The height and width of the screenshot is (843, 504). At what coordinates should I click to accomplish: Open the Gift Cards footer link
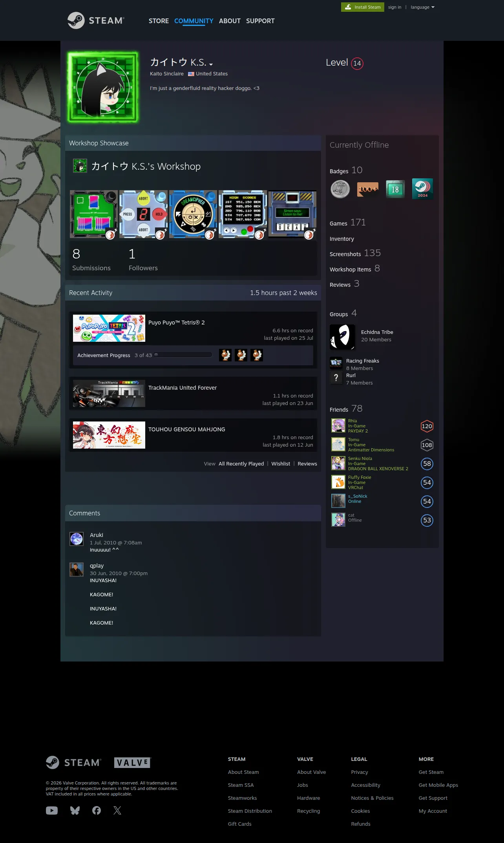(240, 824)
